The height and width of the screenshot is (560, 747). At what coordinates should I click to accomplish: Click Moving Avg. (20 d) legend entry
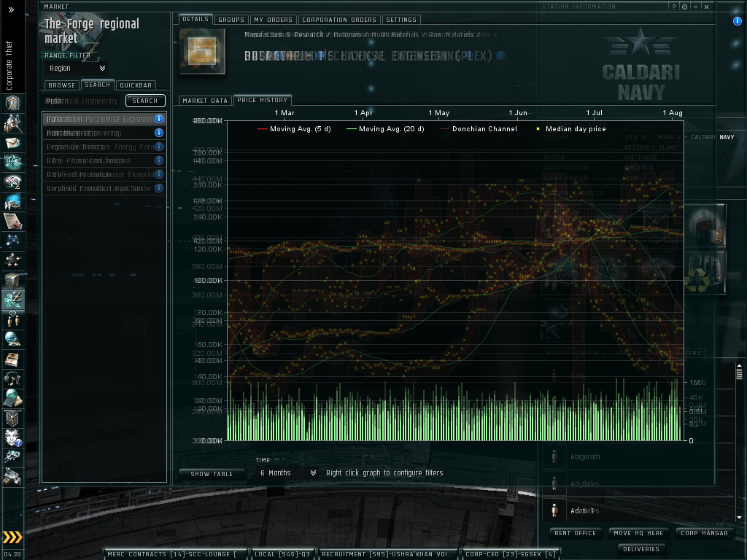click(x=385, y=128)
